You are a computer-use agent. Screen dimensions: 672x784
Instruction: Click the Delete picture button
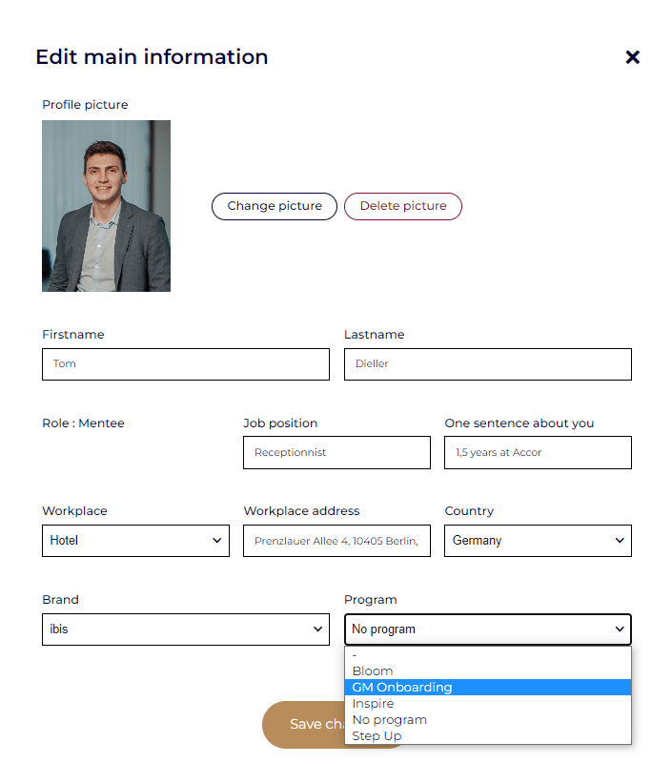[403, 206]
